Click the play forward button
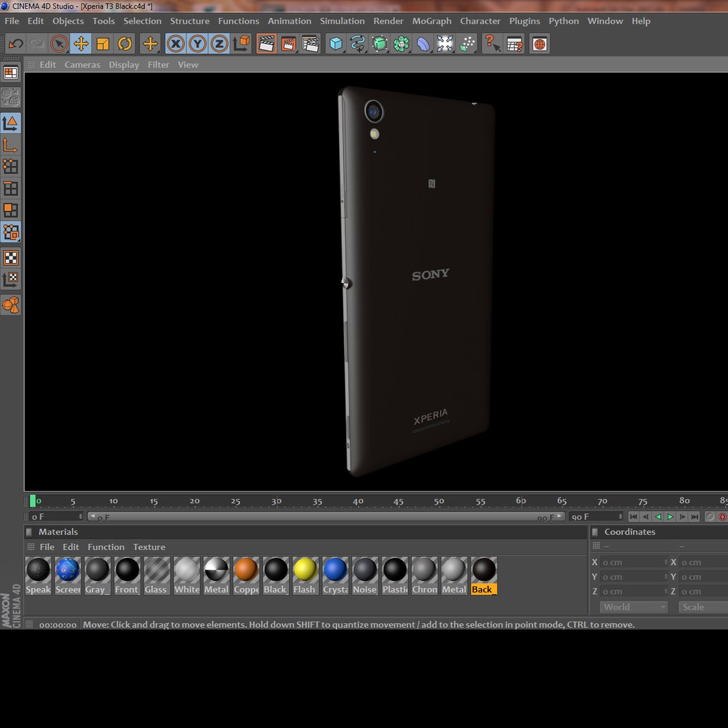Image resolution: width=728 pixels, height=728 pixels. [x=671, y=517]
